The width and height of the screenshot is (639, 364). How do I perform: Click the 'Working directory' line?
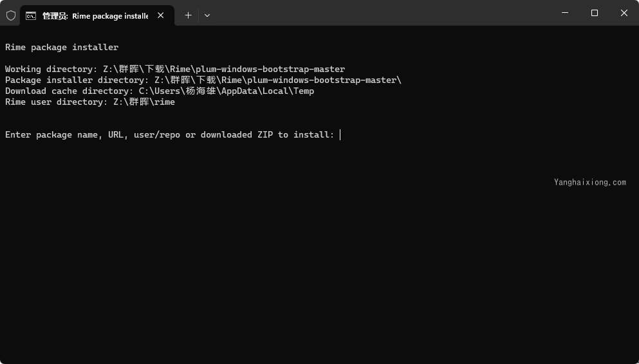[x=175, y=69]
